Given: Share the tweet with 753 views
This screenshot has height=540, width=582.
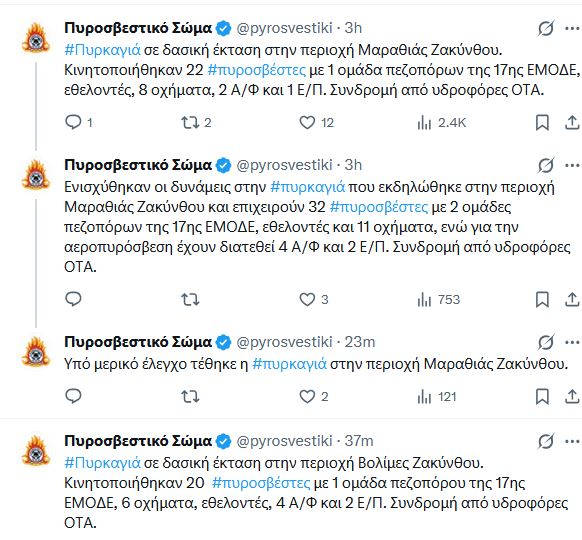Looking at the screenshot, I should (572, 299).
